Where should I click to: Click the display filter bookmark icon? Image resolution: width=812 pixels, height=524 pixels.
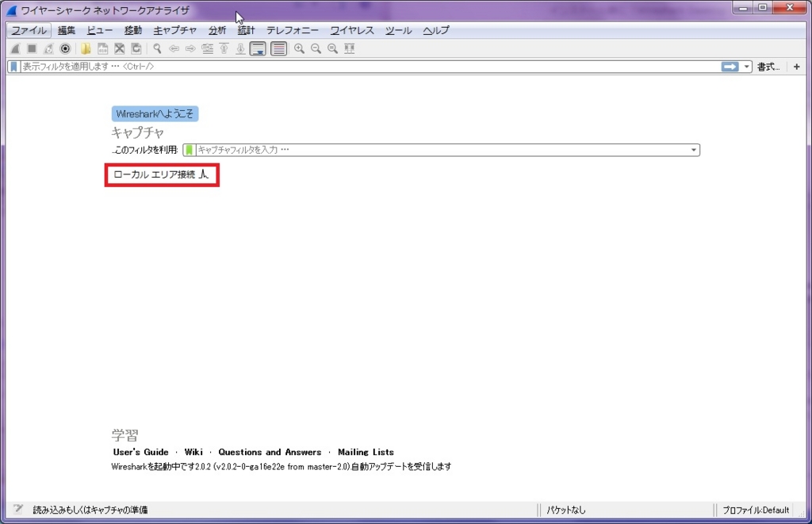tap(14, 67)
